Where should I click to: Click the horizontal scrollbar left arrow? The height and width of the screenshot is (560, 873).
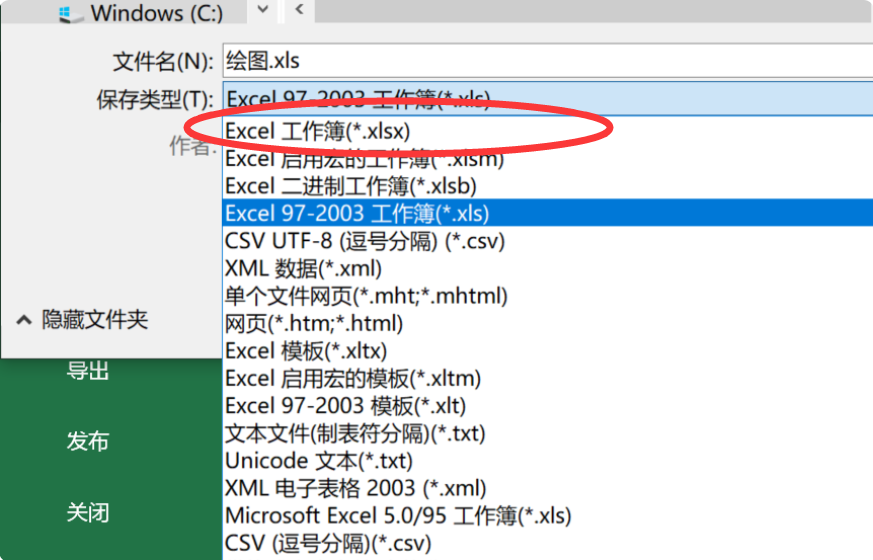pos(300,9)
